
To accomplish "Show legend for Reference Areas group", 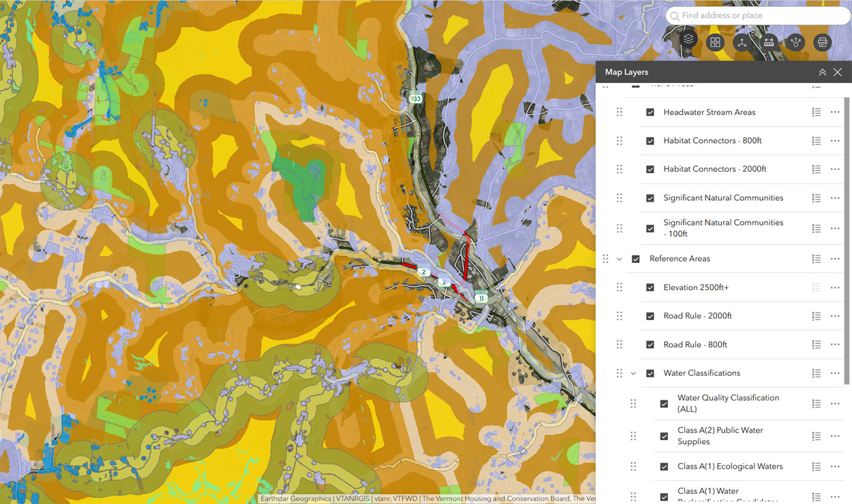I will [816, 259].
